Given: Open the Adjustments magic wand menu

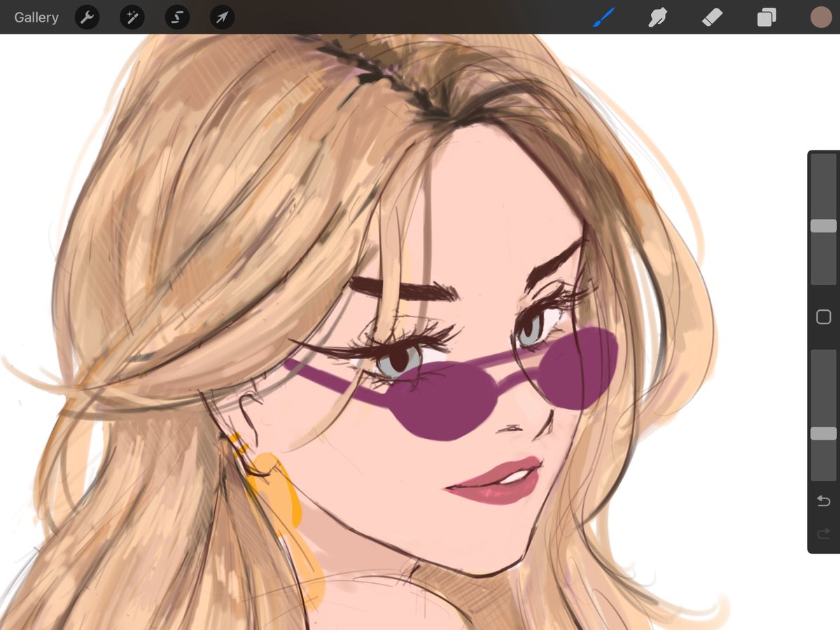Looking at the screenshot, I should coord(132,17).
